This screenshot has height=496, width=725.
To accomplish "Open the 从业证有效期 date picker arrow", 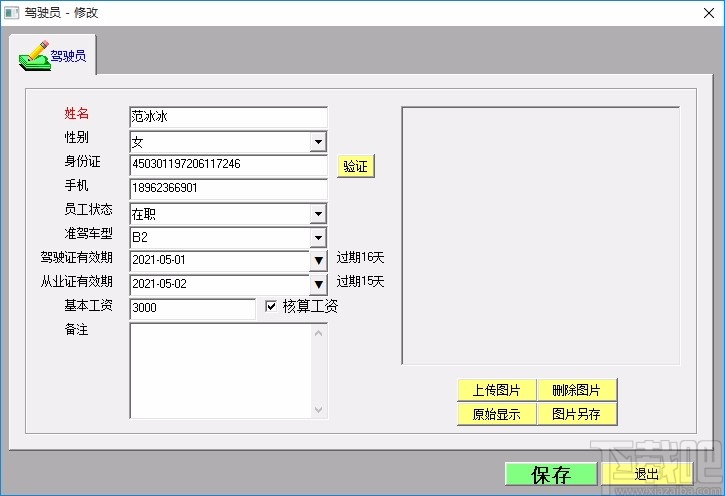I will 318,285.
